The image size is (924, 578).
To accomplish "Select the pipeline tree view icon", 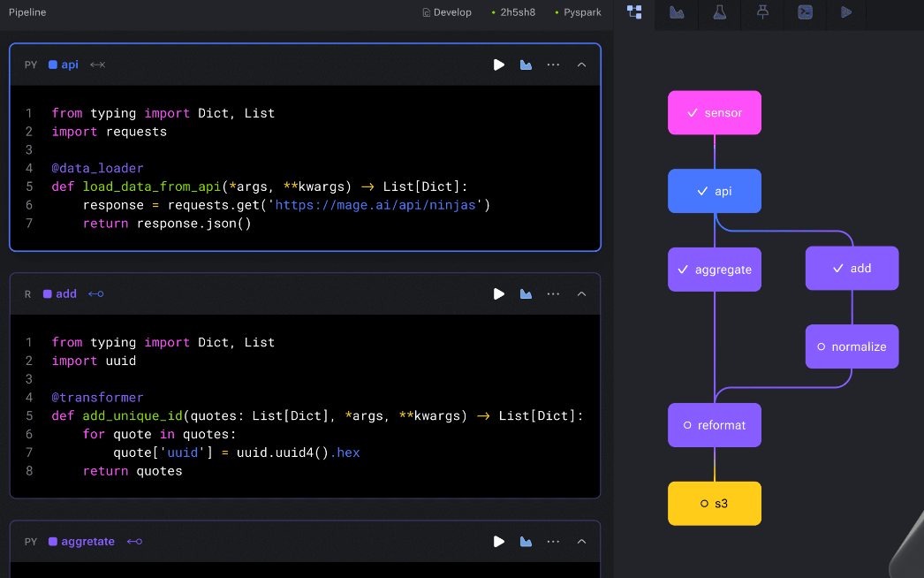I will click(633, 12).
